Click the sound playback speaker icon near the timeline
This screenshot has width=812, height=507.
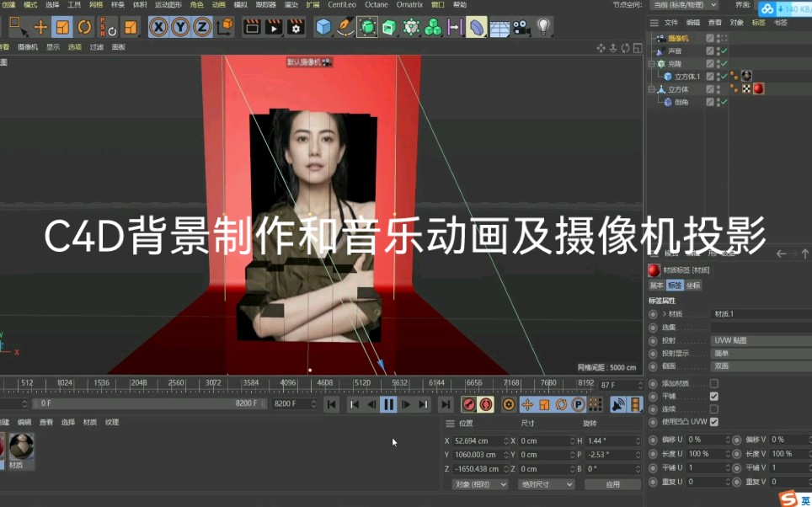(617, 405)
